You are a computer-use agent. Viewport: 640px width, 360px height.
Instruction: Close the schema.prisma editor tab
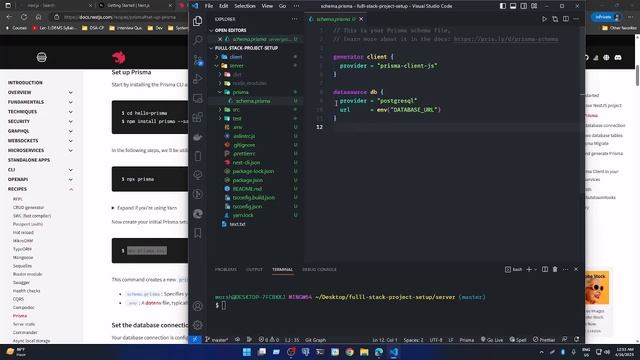(361, 19)
